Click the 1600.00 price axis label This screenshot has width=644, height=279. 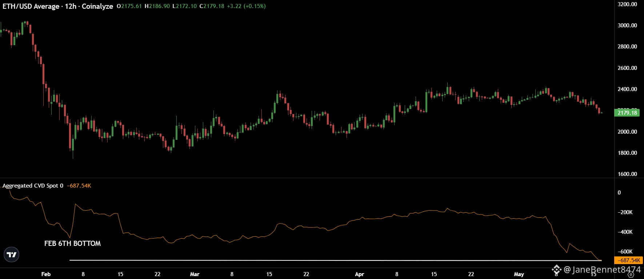click(x=627, y=174)
